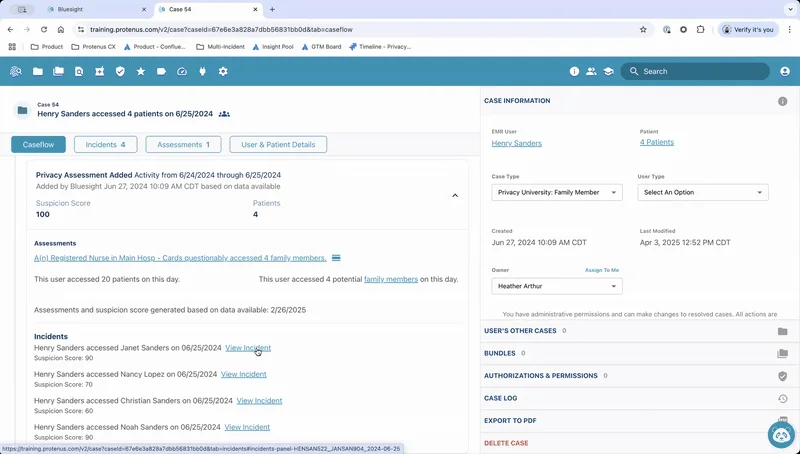Click View Incident for Janet Sanders

[x=247, y=348]
